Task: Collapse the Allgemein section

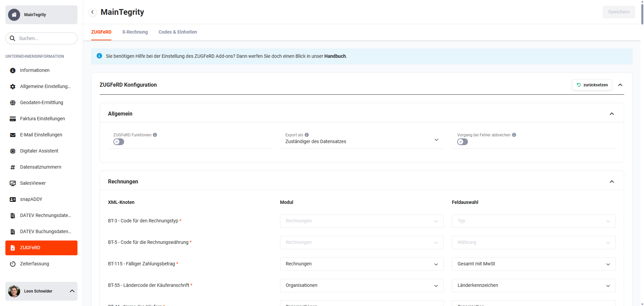Action: pyautogui.click(x=612, y=114)
